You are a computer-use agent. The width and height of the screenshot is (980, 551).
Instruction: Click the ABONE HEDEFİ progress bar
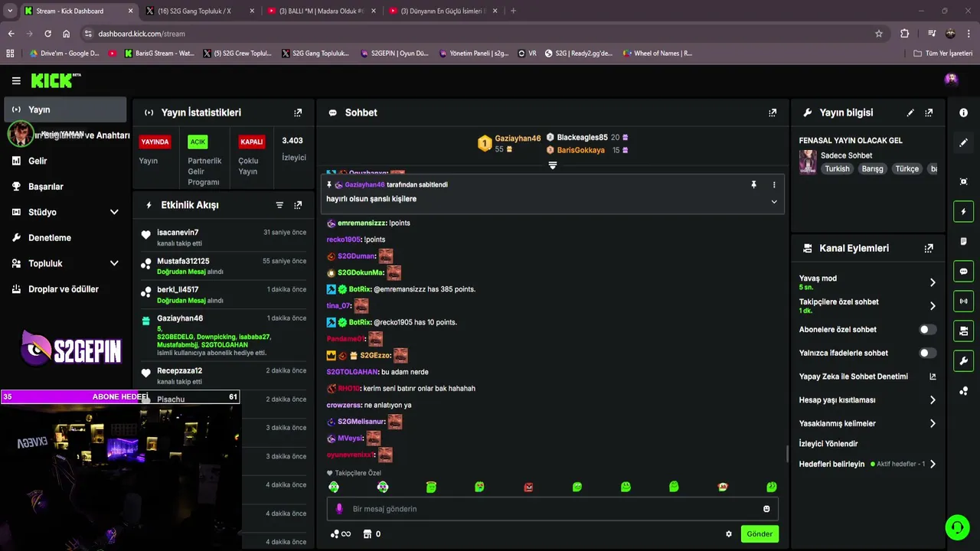pos(120,396)
